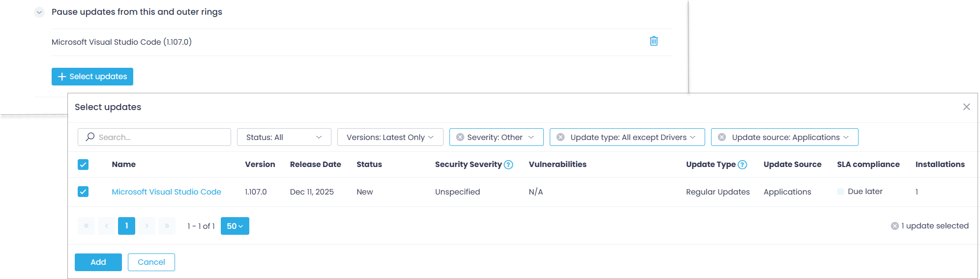This screenshot has height=279, width=980.
Task: Click the Add button
Action: point(98,262)
